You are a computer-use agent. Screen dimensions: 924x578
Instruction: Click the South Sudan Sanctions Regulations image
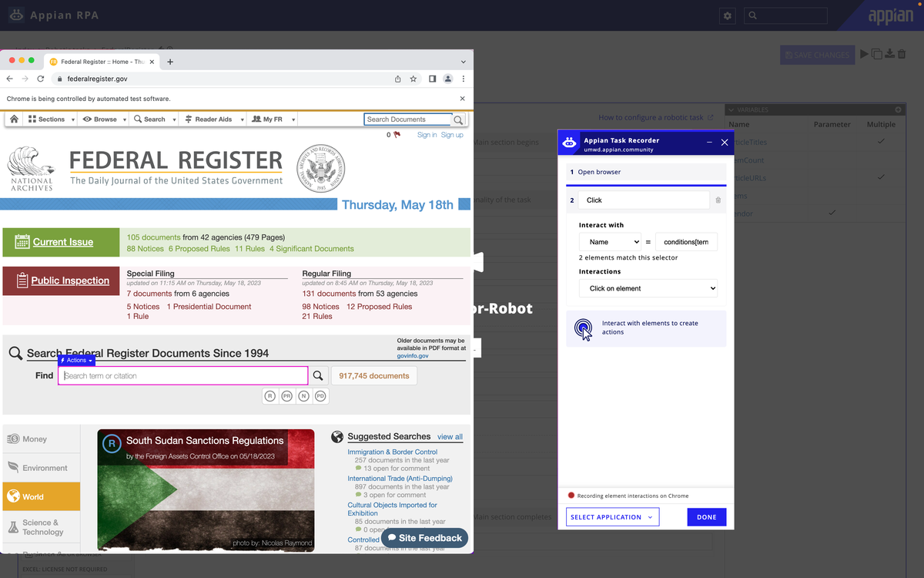(206, 489)
